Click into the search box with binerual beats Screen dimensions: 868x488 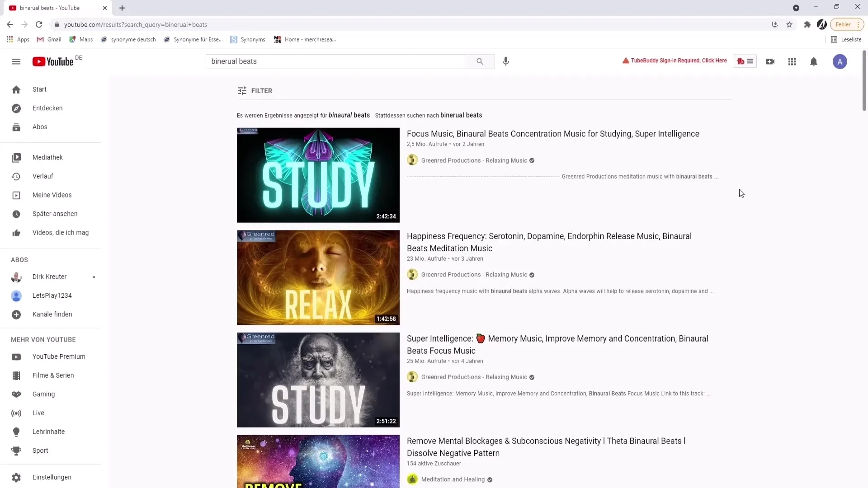click(335, 61)
